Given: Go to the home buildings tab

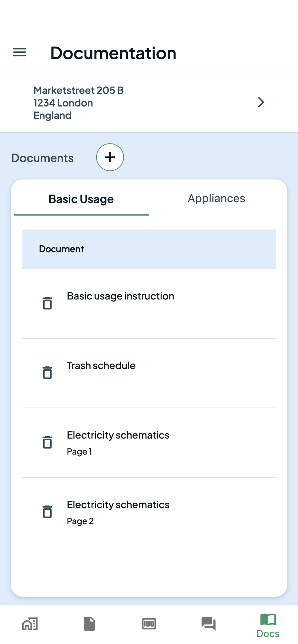Looking at the screenshot, I should click(x=30, y=624).
